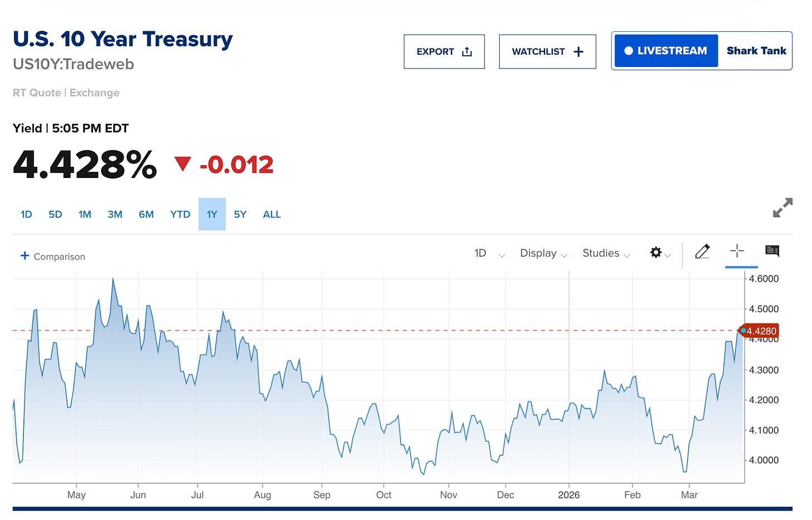Viewport: 812px width, 520px height.
Task: Click the Watchlist plus icon
Action: [x=577, y=51]
